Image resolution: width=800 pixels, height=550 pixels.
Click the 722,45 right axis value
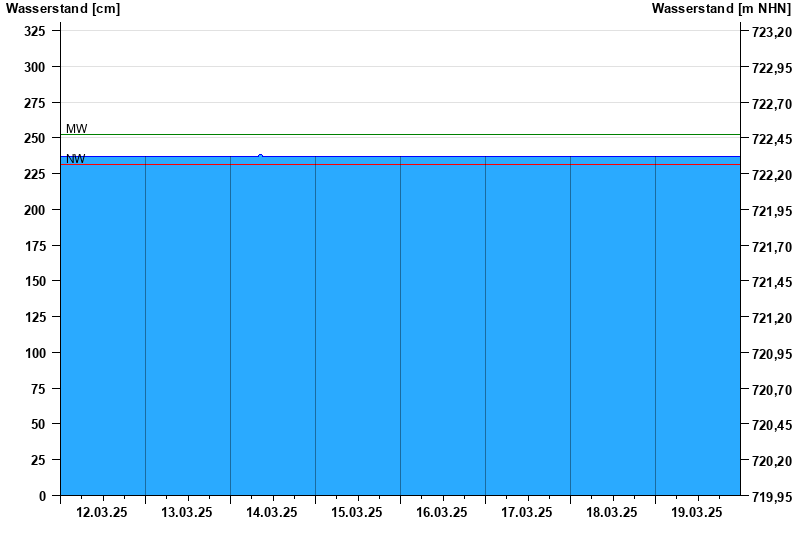click(x=772, y=139)
